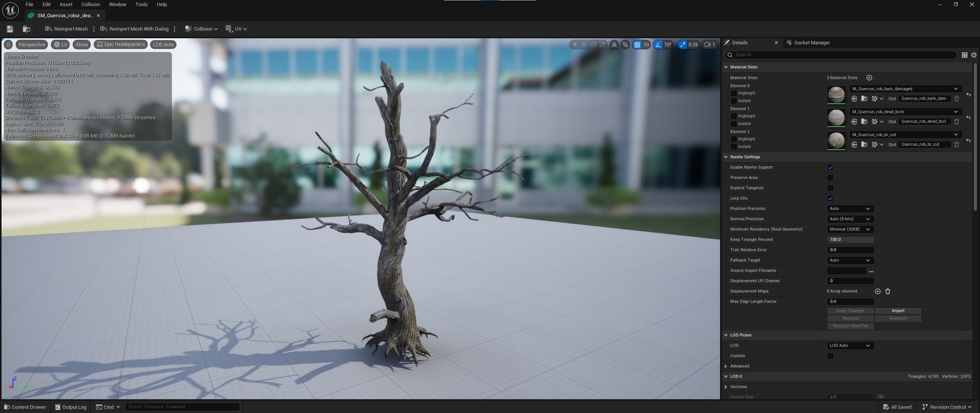Click the Import button in Nanite Settings
The width and height of the screenshot is (980, 413).
(x=898, y=311)
